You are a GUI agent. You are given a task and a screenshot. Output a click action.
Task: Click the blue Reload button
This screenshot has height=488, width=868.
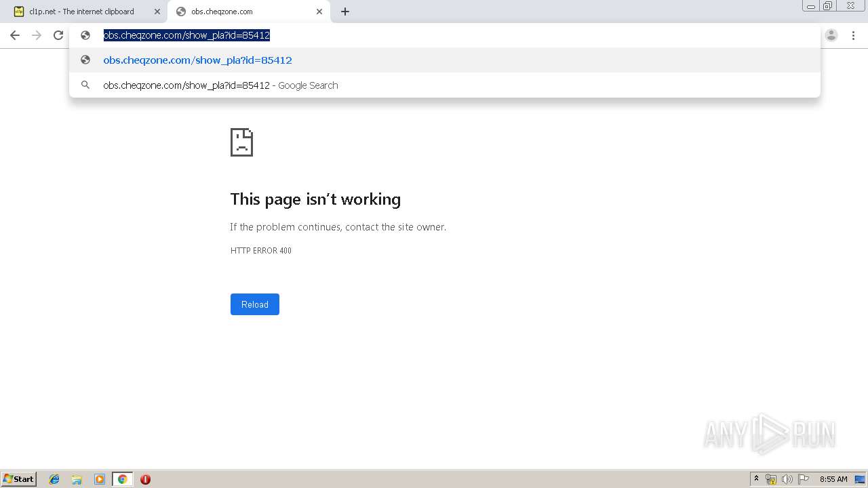(255, 304)
